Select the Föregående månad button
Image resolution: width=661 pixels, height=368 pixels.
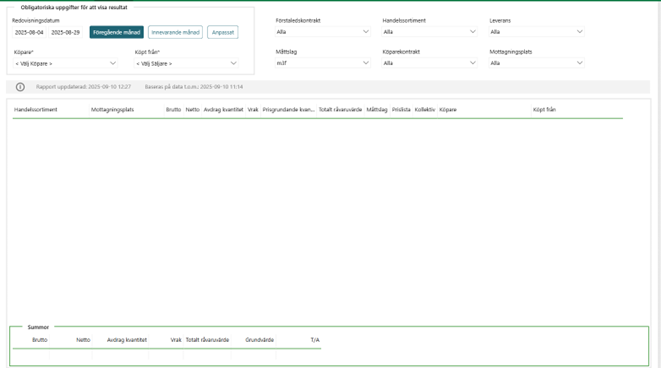(116, 32)
